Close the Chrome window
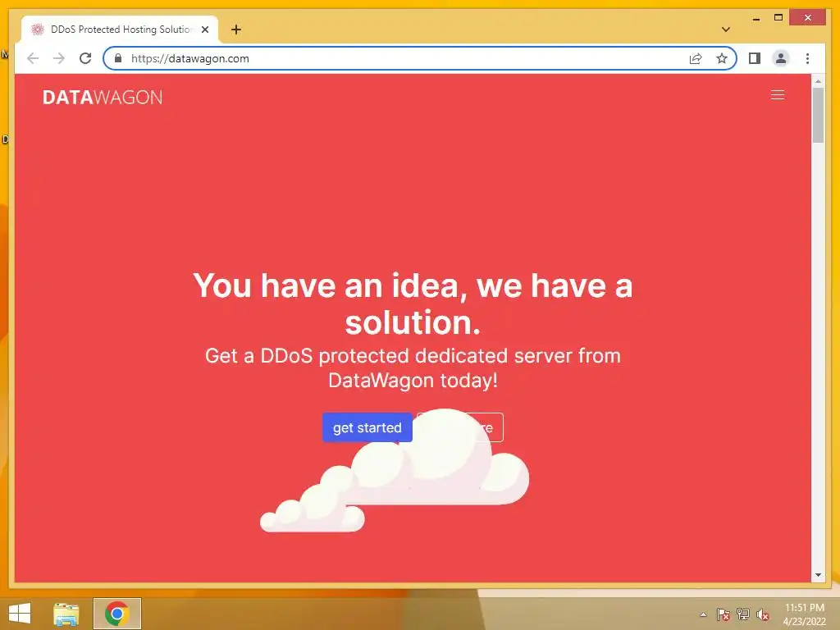840x630 pixels. [x=807, y=18]
